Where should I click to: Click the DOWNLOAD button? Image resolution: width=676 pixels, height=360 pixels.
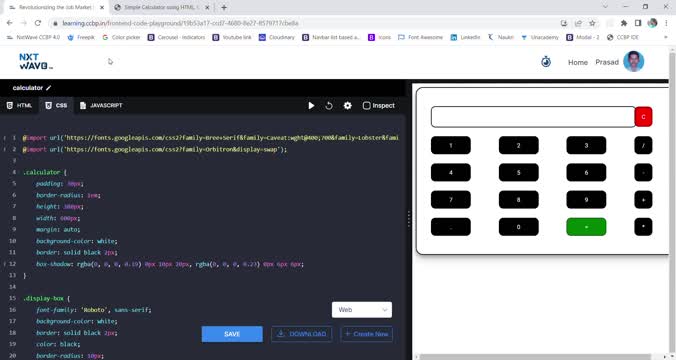pos(301,334)
